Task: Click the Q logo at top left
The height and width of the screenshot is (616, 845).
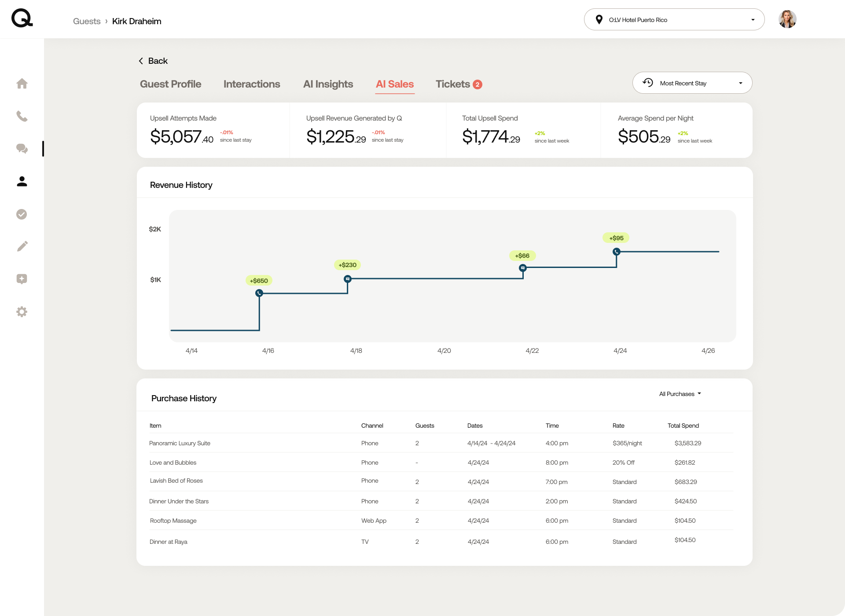Action: click(x=22, y=18)
